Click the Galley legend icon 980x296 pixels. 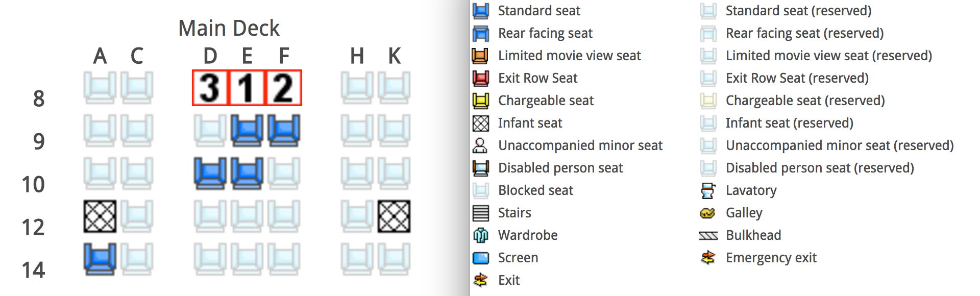pyautogui.click(x=708, y=213)
